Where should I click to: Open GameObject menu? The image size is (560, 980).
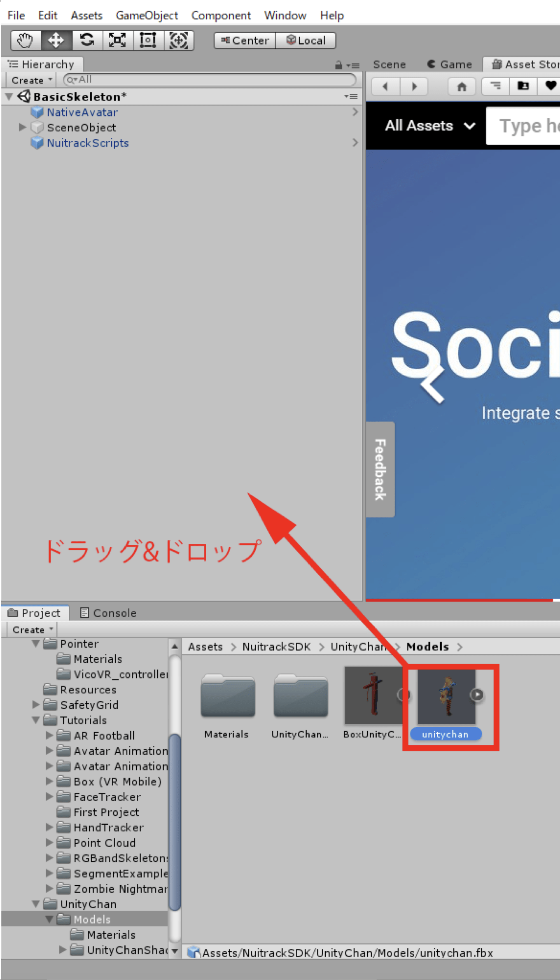pos(147,16)
